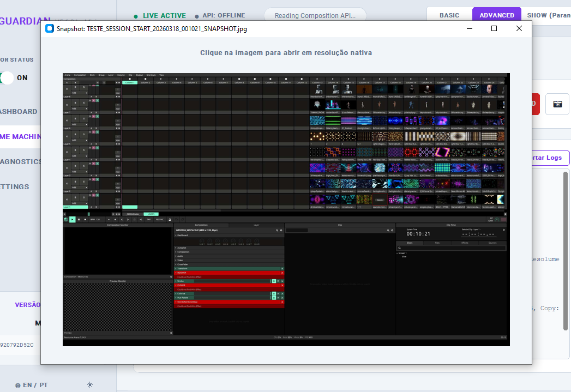Image resolution: width=571 pixels, height=392 pixels.
Task: Switch to the ADVANCED tab in Guardian
Action: coord(497,15)
